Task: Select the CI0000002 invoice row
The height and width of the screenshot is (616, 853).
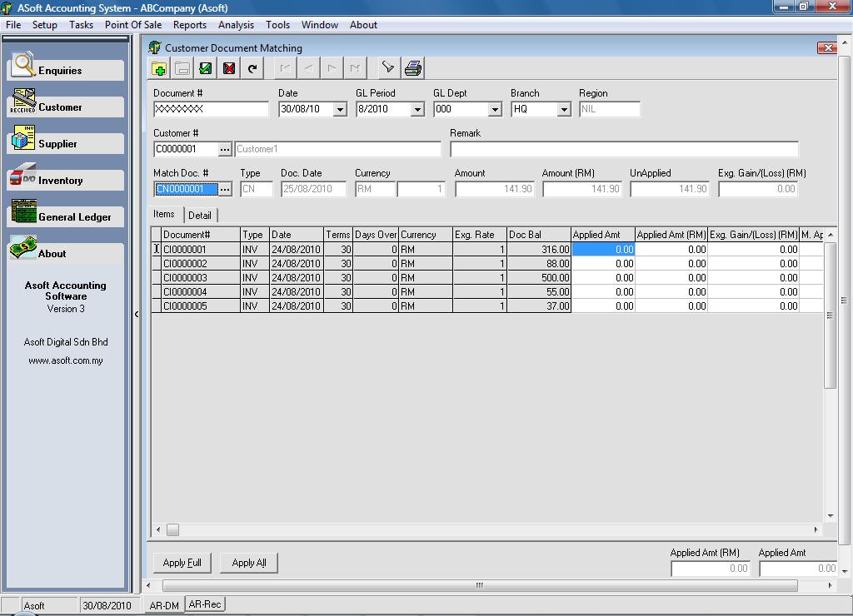Action: [x=487, y=264]
